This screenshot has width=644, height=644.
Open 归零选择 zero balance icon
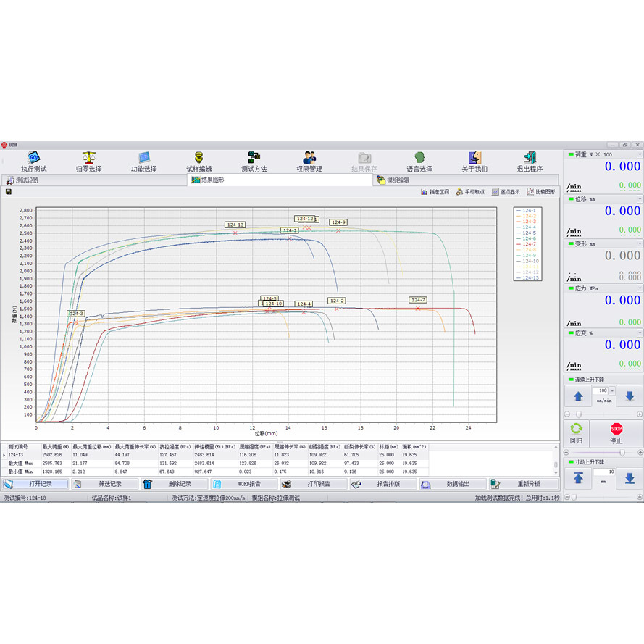(88, 158)
